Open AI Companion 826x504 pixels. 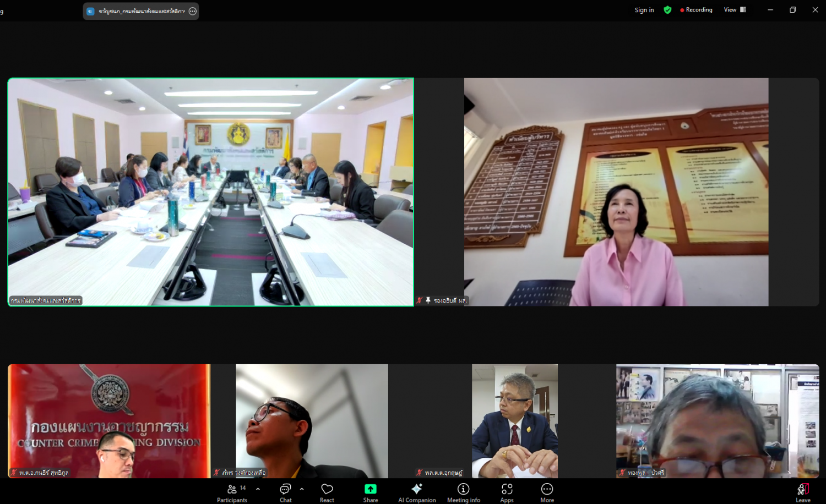click(x=417, y=493)
